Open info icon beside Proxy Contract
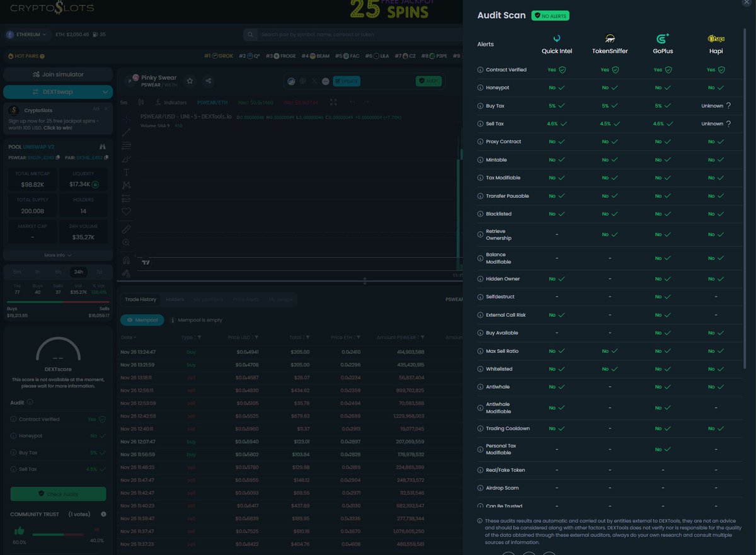 480,142
